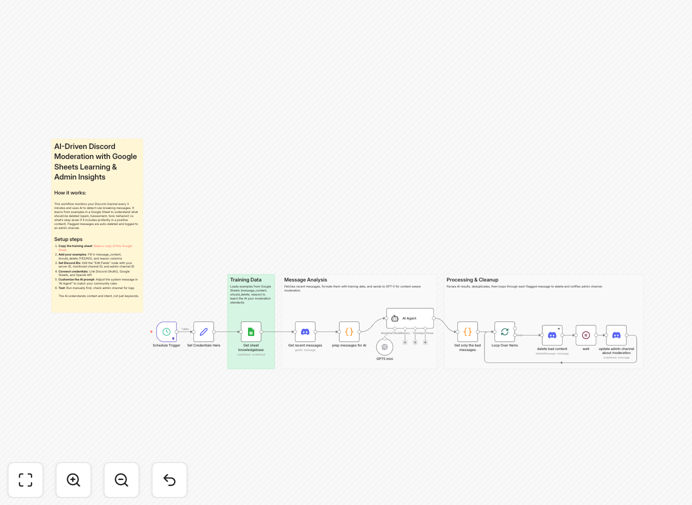Open the update admin channel Discord node
The width and height of the screenshot is (692, 505).
coord(616,335)
